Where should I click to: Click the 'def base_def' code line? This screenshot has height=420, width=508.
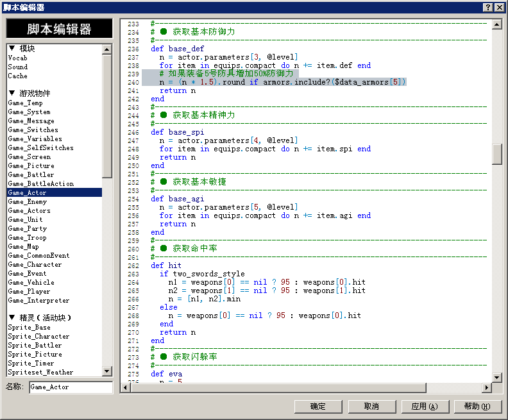(x=177, y=49)
